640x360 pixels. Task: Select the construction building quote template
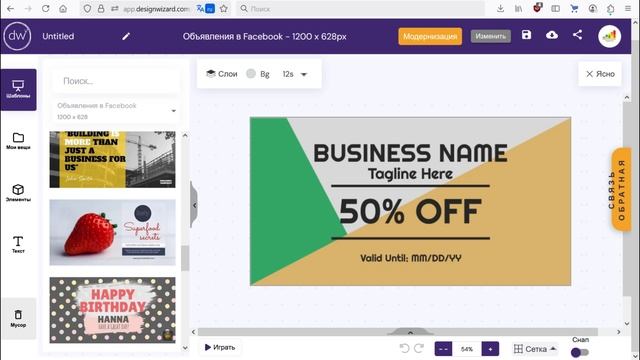click(112, 159)
